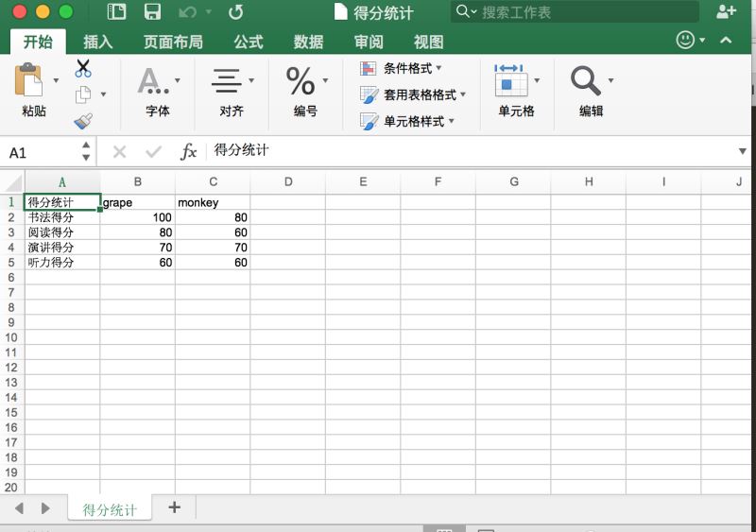Click the select-all corner triangle
This screenshot has width=756, height=532.
click(x=13, y=182)
